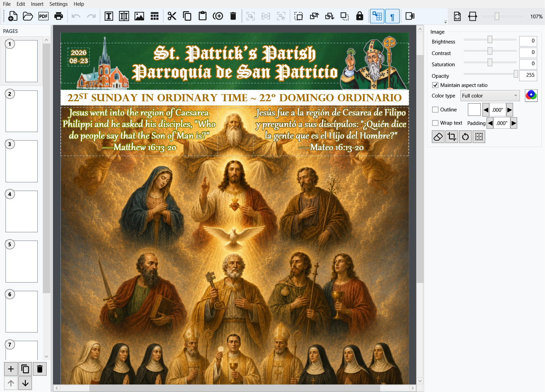Viewport: 545px width, 392px height.
Task: Enable the Wrap text checkbox
Action: [435, 123]
